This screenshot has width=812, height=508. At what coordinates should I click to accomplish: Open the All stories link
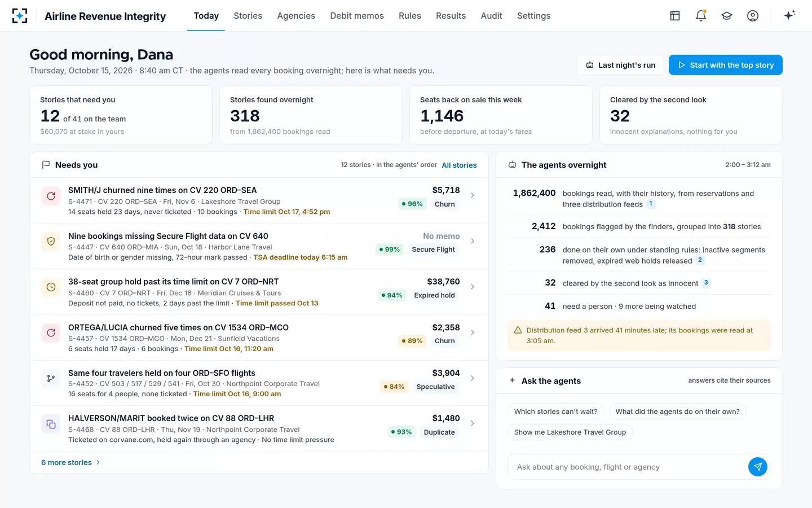click(x=459, y=165)
